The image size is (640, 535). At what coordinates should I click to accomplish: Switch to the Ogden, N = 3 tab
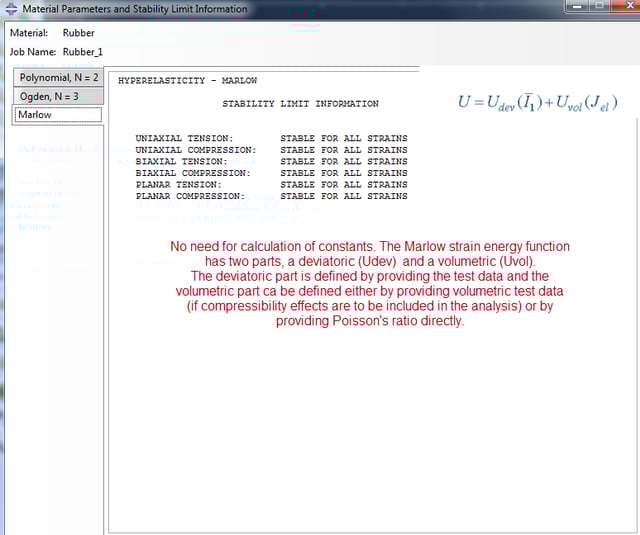(x=58, y=96)
